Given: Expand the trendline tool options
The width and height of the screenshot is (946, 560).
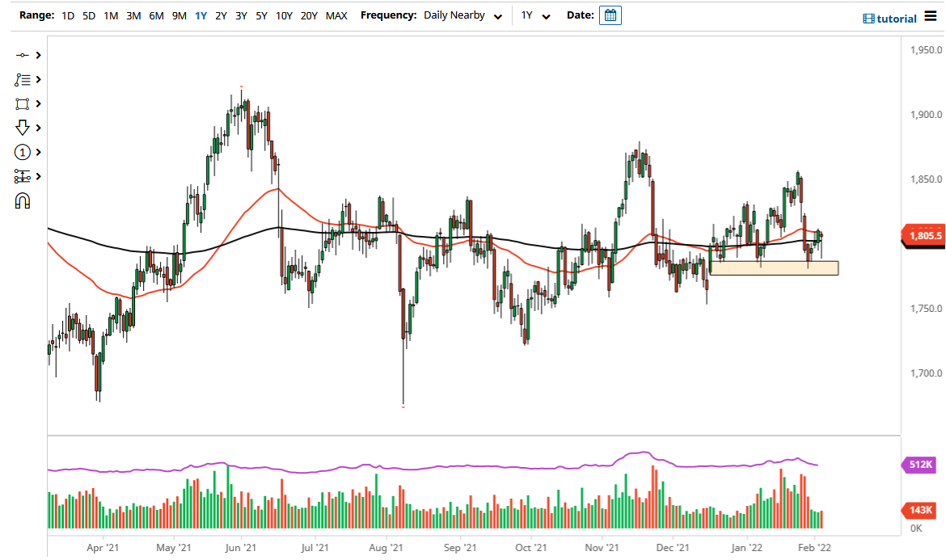Looking at the screenshot, I should point(37,55).
